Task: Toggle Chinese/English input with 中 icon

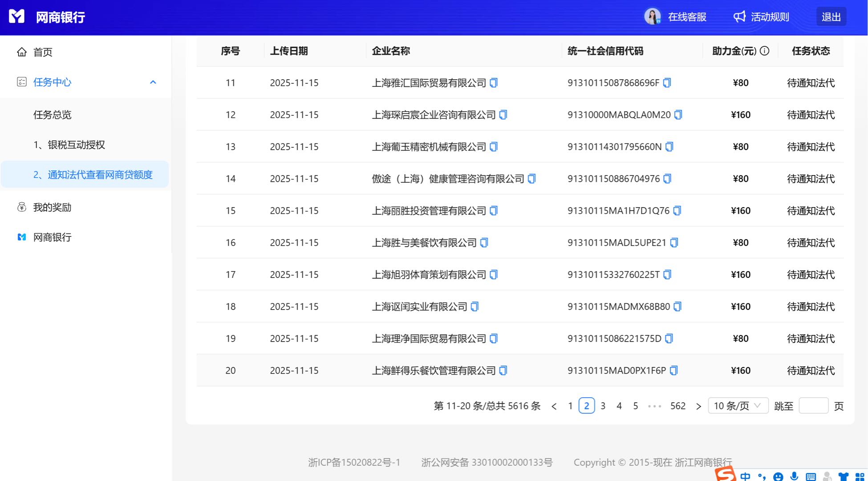Action: click(744, 476)
